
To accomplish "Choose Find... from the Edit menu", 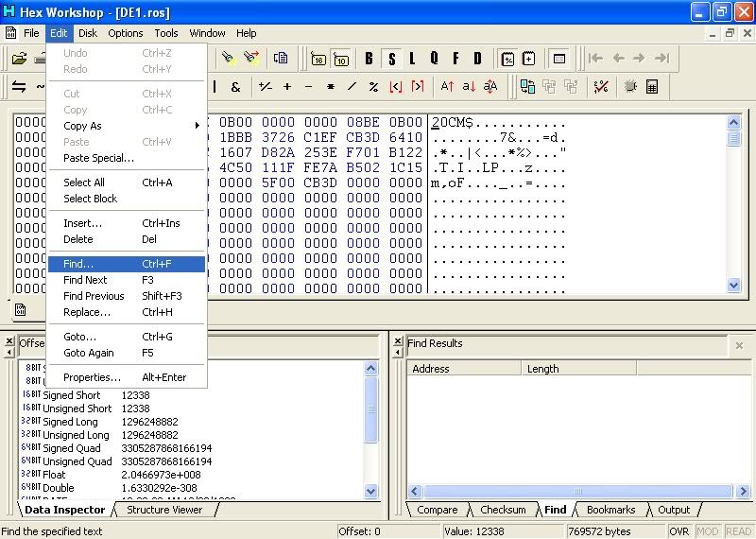I will [x=127, y=264].
